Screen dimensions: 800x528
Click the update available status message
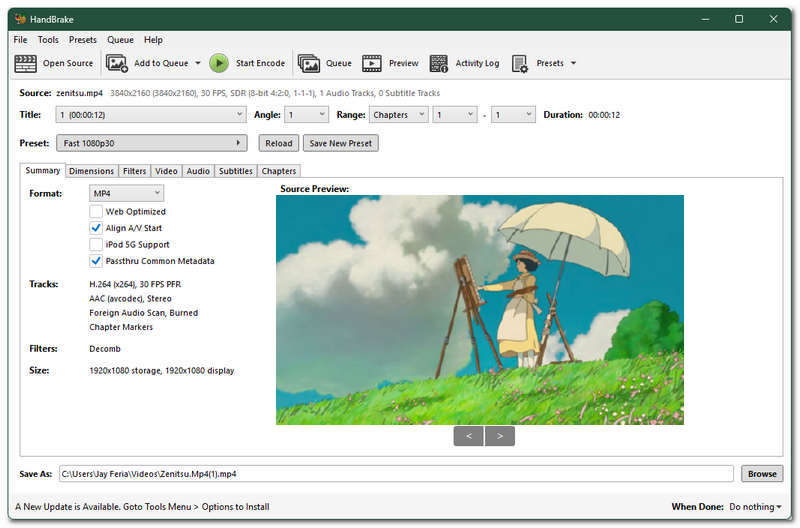[142, 507]
